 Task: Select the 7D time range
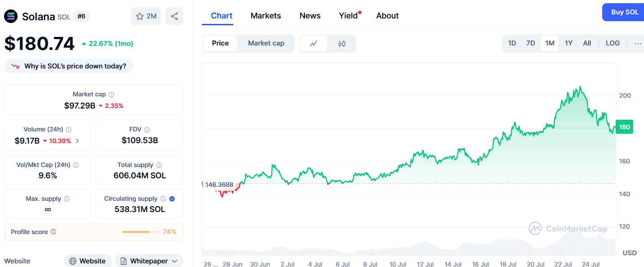(x=531, y=43)
